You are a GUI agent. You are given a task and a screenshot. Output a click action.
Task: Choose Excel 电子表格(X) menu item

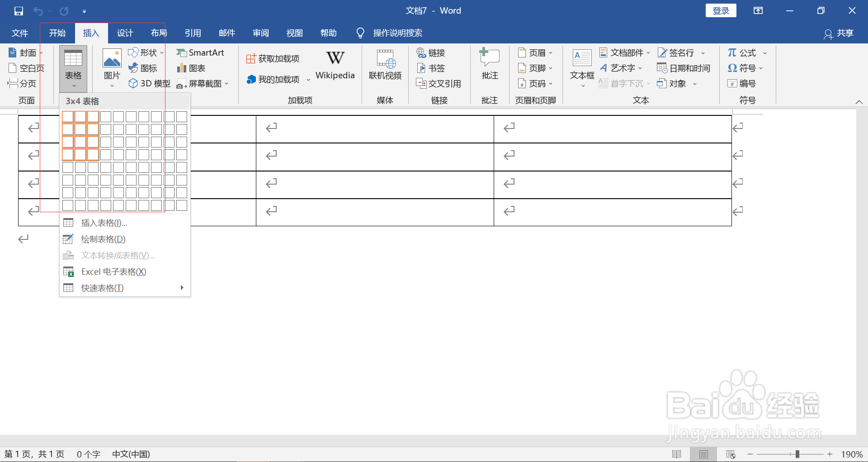pyautogui.click(x=125, y=271)
